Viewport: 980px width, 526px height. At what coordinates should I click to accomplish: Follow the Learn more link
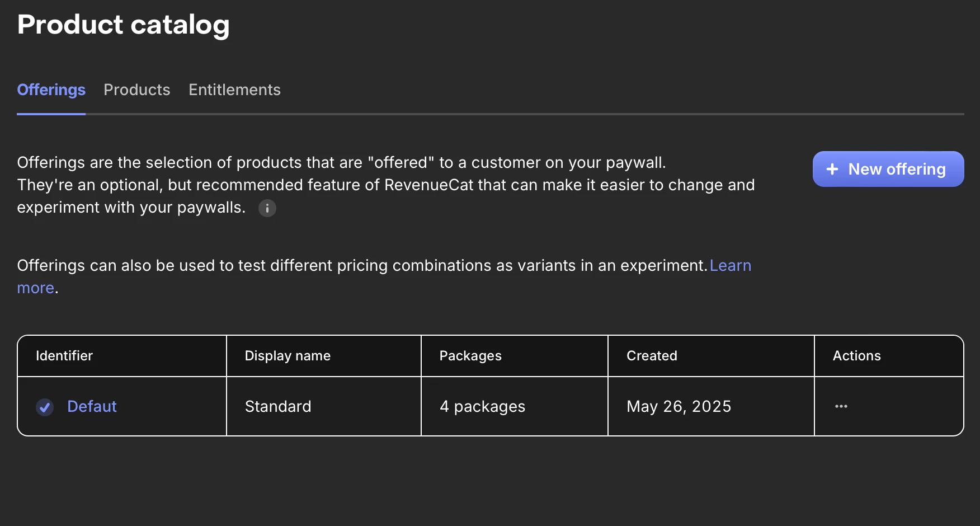coord(730,266)
